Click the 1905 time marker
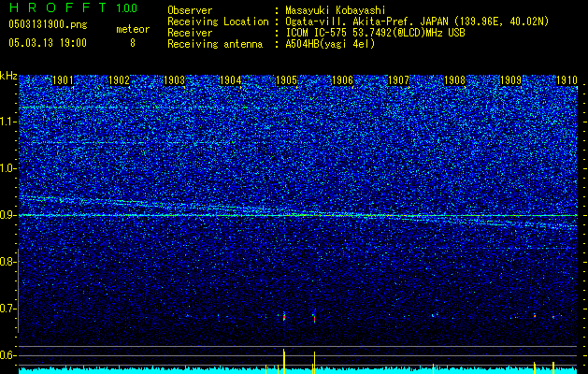This screenshot has height=374, width=588. 286,80
